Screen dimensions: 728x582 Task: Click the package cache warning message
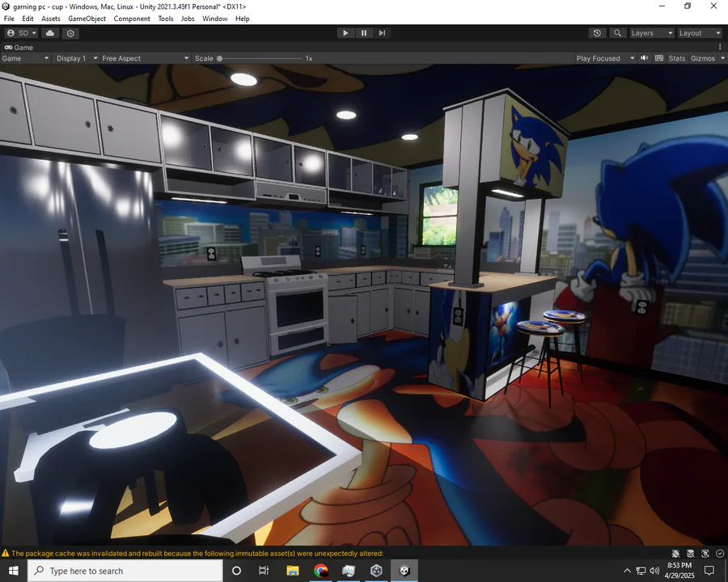(x=197, y=553)
